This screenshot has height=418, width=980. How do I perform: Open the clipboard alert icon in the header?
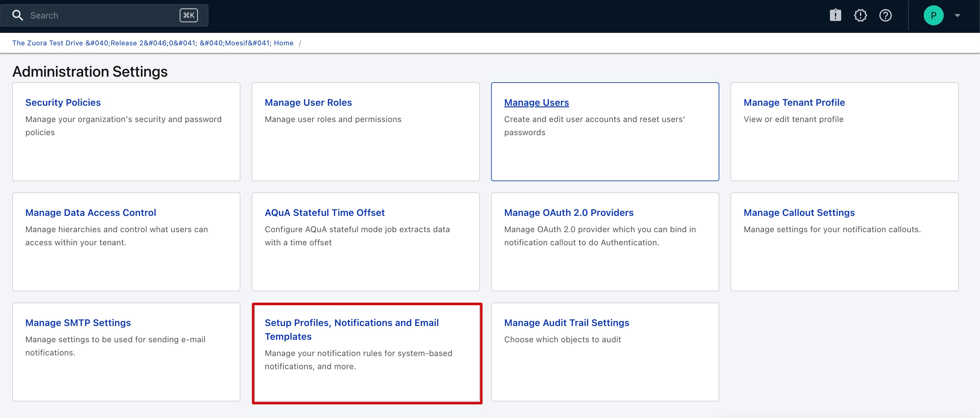click(835, 15)
